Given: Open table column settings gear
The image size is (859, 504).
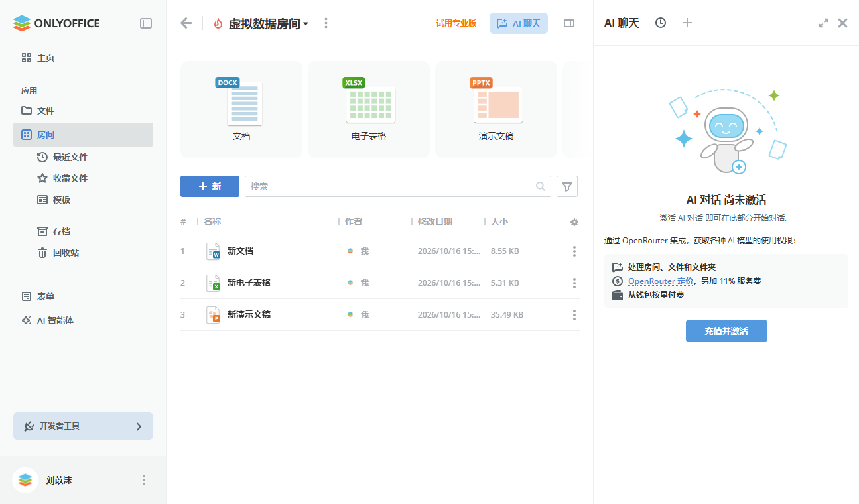Looking at the screenshot, I should click(x=574, y=222).
